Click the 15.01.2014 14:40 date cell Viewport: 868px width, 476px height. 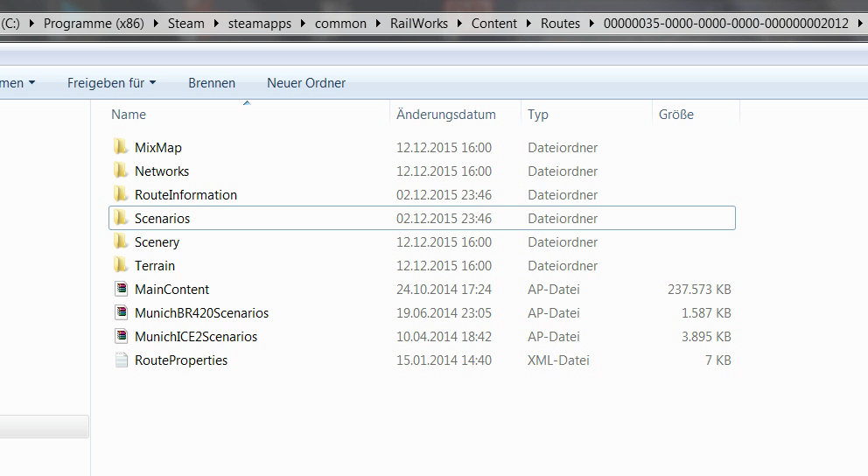coord(444,360)
